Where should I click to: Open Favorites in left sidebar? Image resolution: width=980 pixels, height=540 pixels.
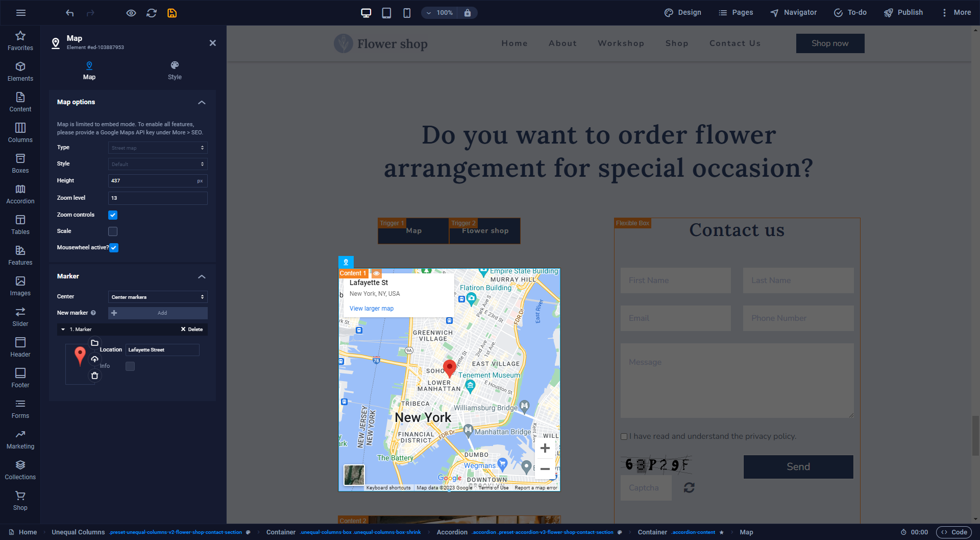tap(20, 41)
